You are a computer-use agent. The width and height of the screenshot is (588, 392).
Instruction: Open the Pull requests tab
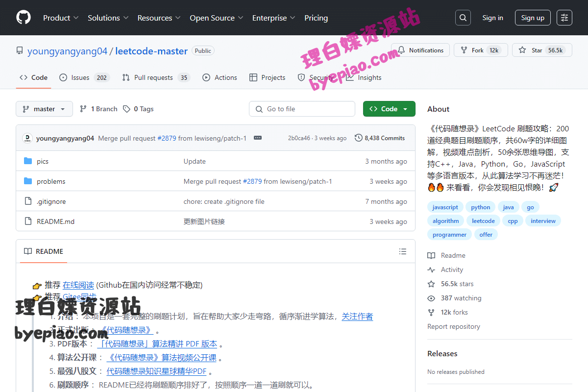click(x=156, y=77)
